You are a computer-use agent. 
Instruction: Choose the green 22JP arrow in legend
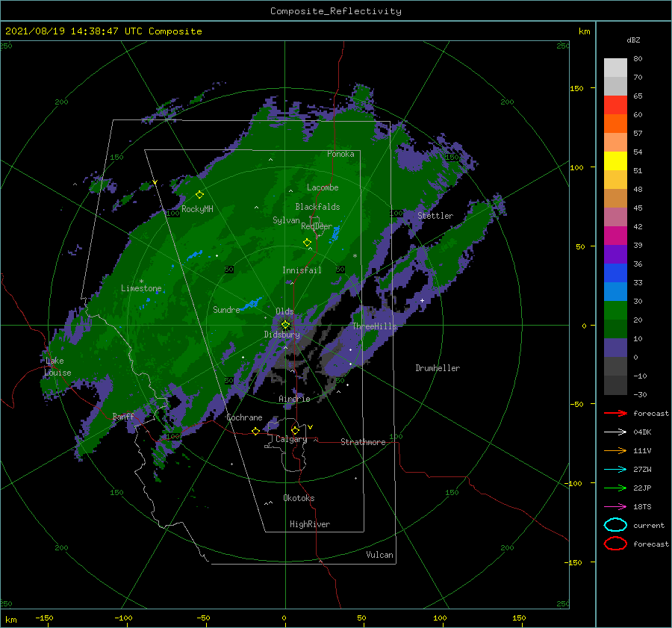click(x=615, y=488)
